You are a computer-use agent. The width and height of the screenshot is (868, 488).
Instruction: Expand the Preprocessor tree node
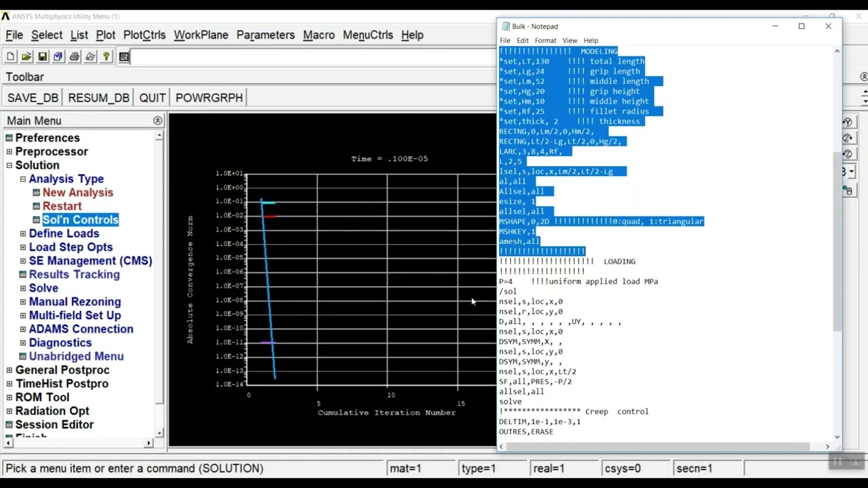(9, 152)
